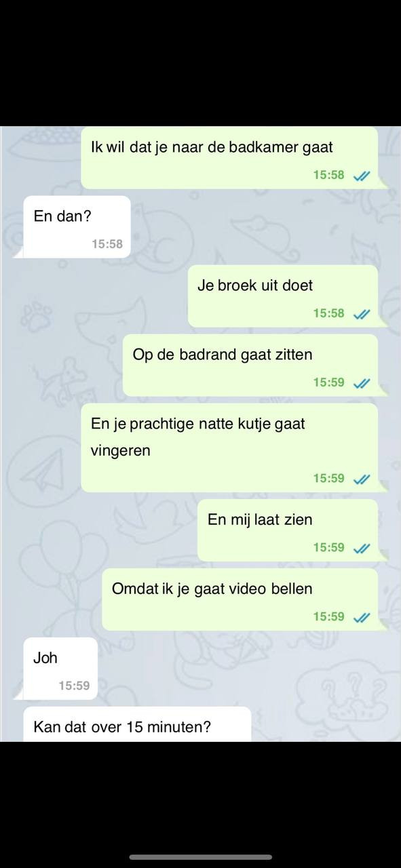Tap read checkmarks on "Omdat ik je gaat video bellen"
The height and width of the screenshot is (868, 401).
tap(362, 617)
